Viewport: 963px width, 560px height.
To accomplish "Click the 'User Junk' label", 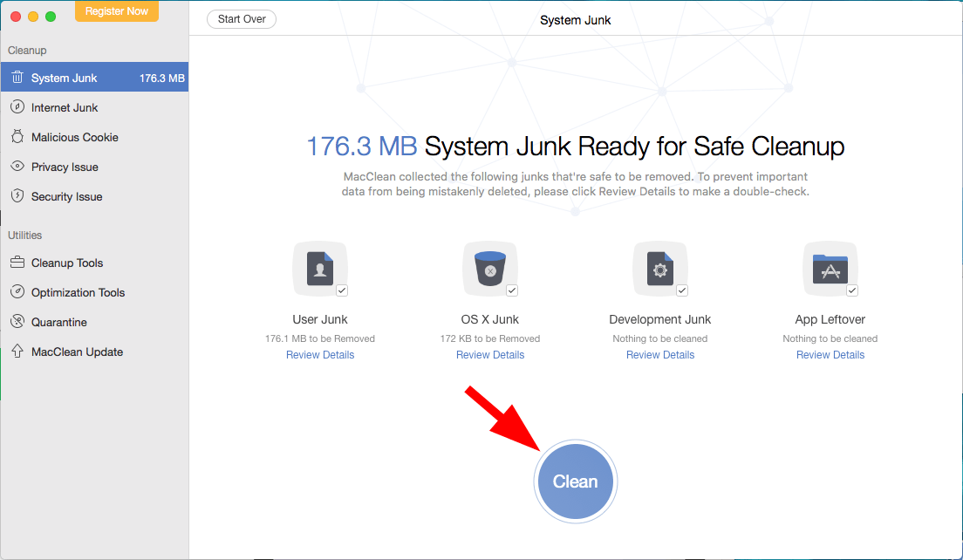I will (320, 319).
